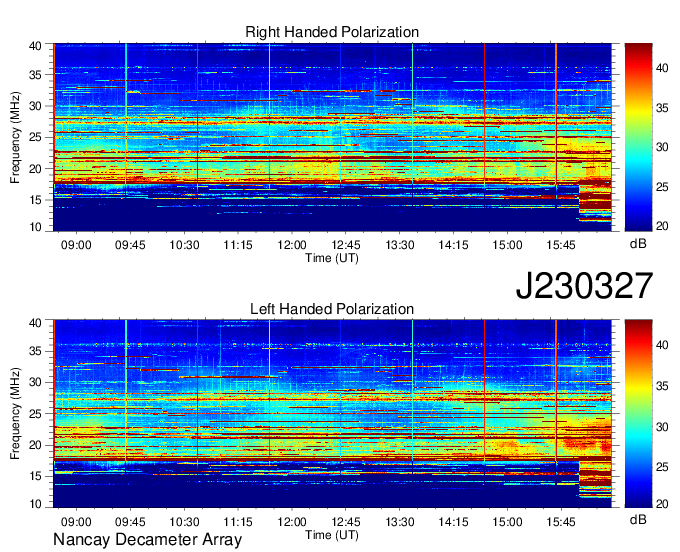Click 12:00 tick on right-handed plot time axis
680x552 pixels.
coord(292,245)
